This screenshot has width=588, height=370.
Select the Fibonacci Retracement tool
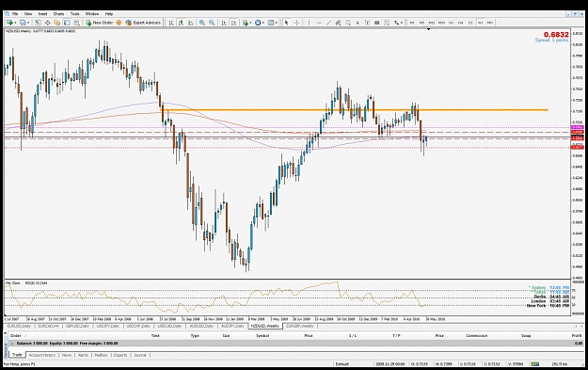pos(347,23)
